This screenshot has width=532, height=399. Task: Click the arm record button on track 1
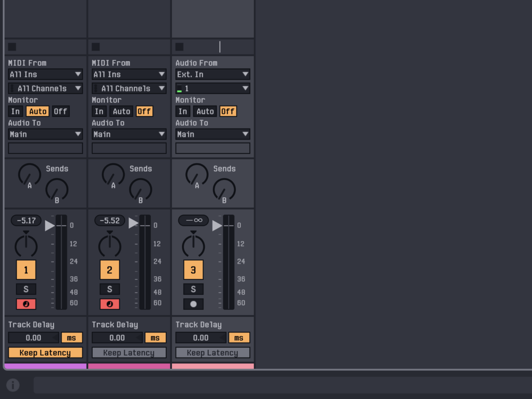point(26,304)
